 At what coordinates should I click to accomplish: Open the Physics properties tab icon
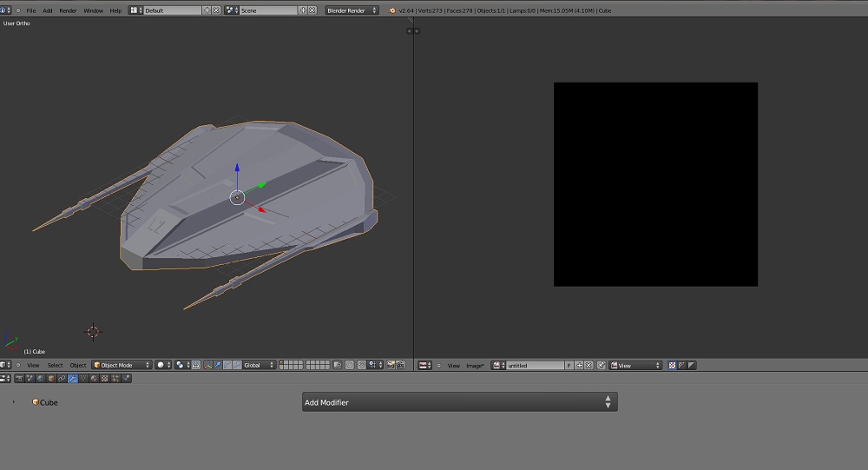point(126,379)
